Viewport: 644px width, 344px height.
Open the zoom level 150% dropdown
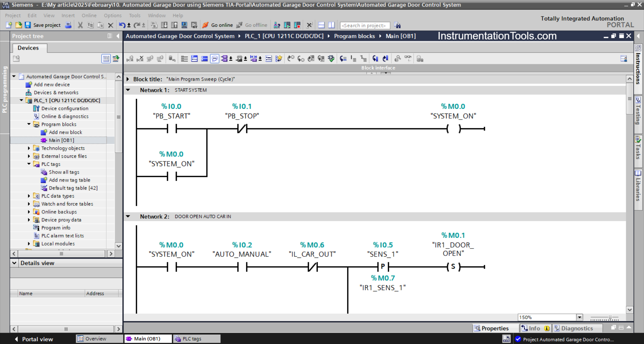[x=579, y=317]
